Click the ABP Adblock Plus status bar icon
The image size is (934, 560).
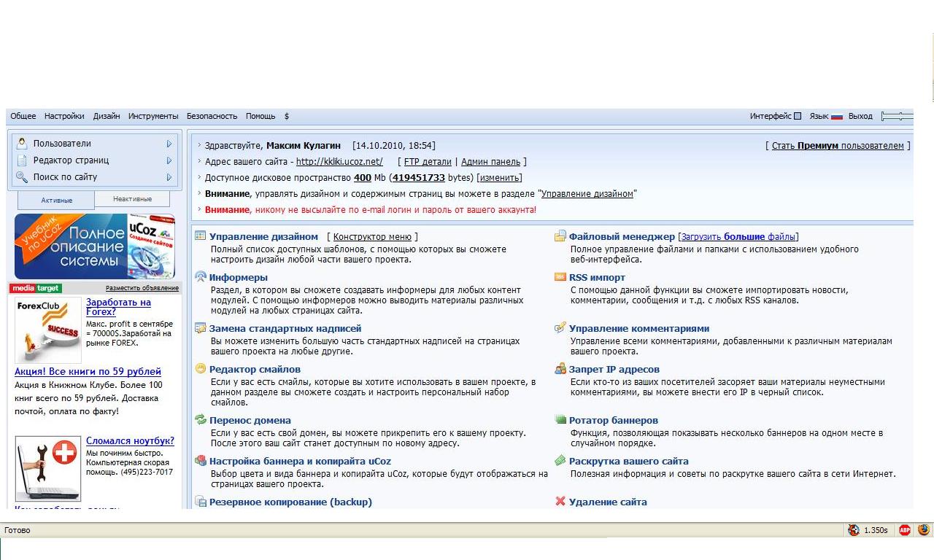(x=905, y=530)
